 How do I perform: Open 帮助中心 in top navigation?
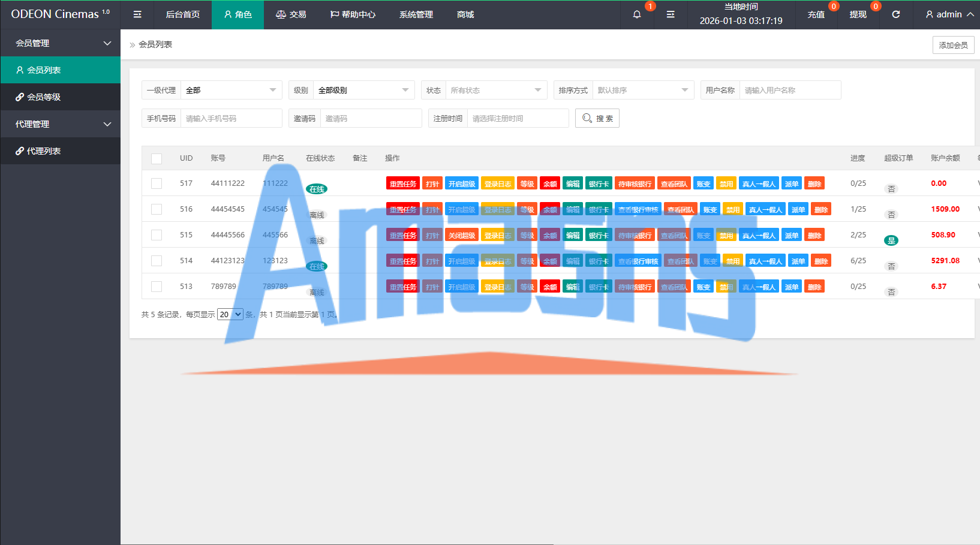tap(353, 14)
